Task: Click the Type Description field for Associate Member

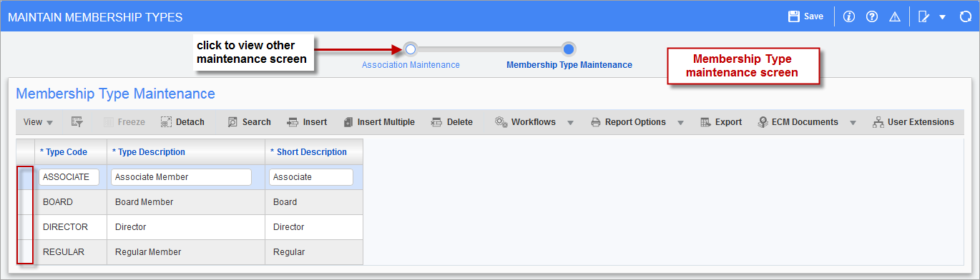Action: (x=181, y=177)
